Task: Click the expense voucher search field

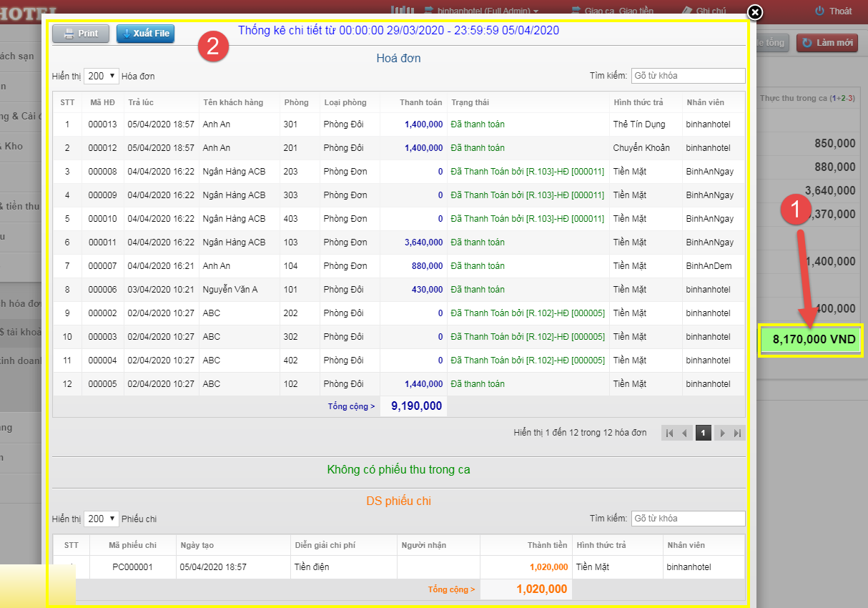Action: pyautogui.click(x=687, y=519)
